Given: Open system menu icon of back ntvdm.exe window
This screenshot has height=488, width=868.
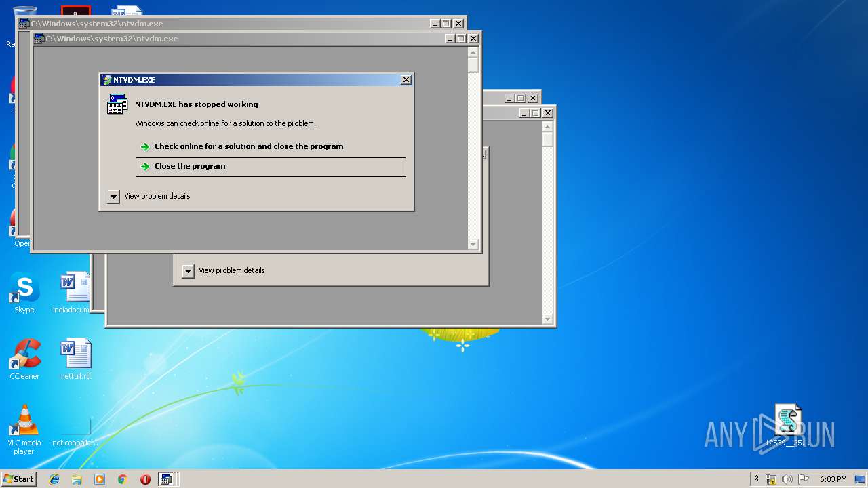Looking at the screenshot, I should pos(24,24).
